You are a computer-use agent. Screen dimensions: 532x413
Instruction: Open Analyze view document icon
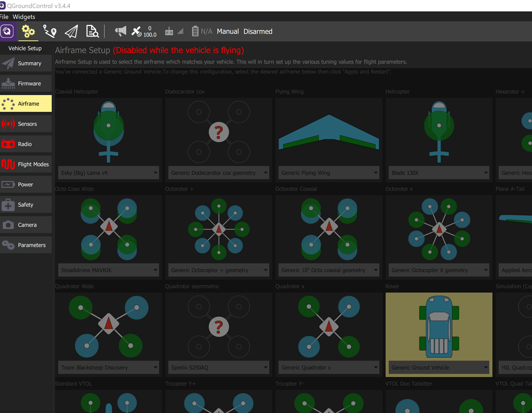coord(92,31)
